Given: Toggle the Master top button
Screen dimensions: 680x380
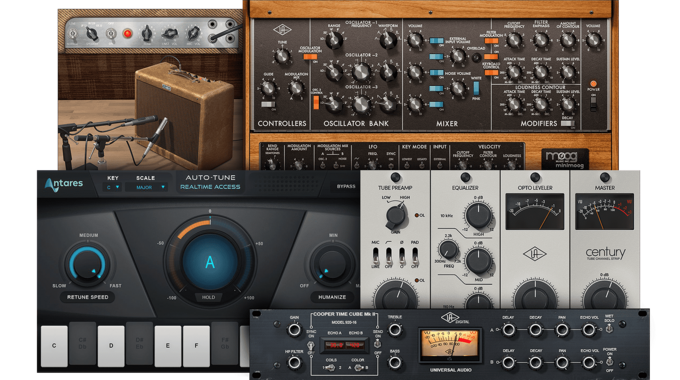Looking at the screenshot, I should 605,177.
